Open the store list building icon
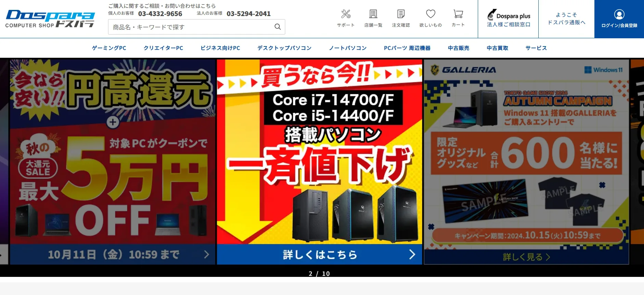 (x=373, y=14)
